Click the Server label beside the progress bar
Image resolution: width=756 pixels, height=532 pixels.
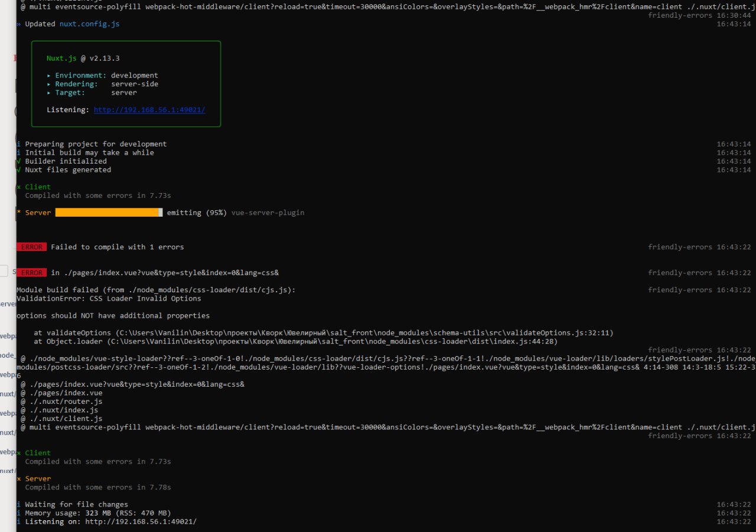pos(38,213)
